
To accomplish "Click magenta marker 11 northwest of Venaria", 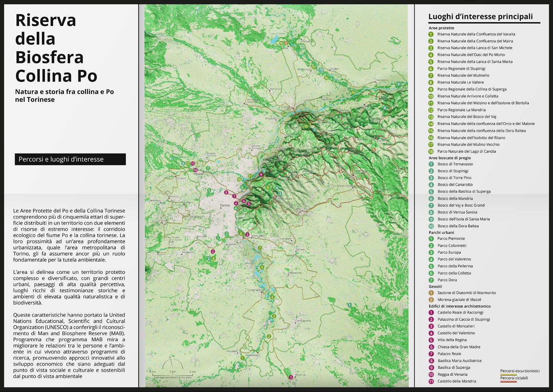I will 193,164.
